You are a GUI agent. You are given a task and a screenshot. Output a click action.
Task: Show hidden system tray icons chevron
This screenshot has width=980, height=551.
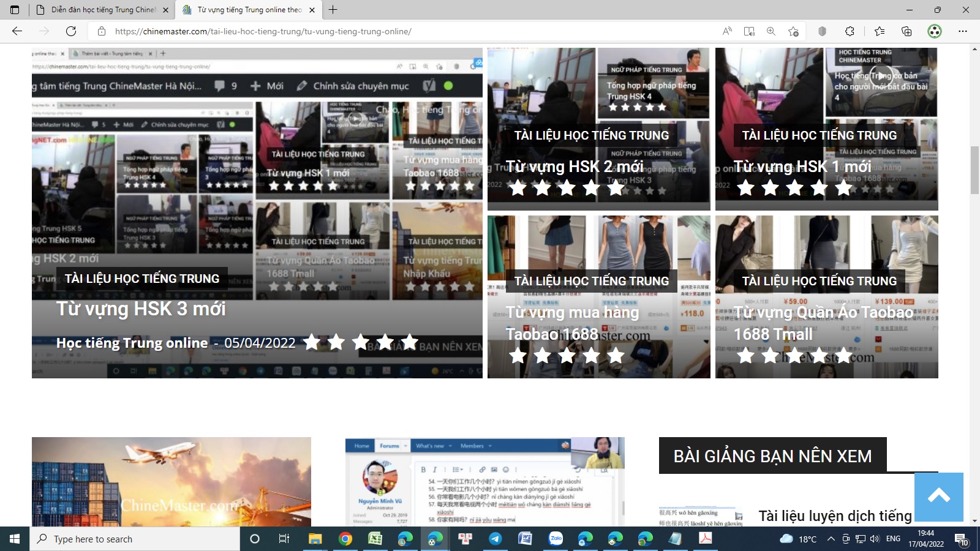pos(831,539)
